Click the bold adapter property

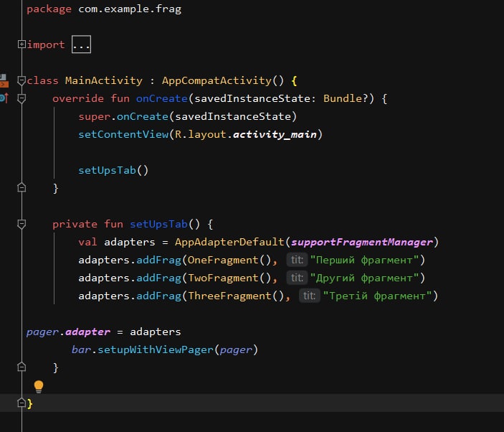[87, 332]
